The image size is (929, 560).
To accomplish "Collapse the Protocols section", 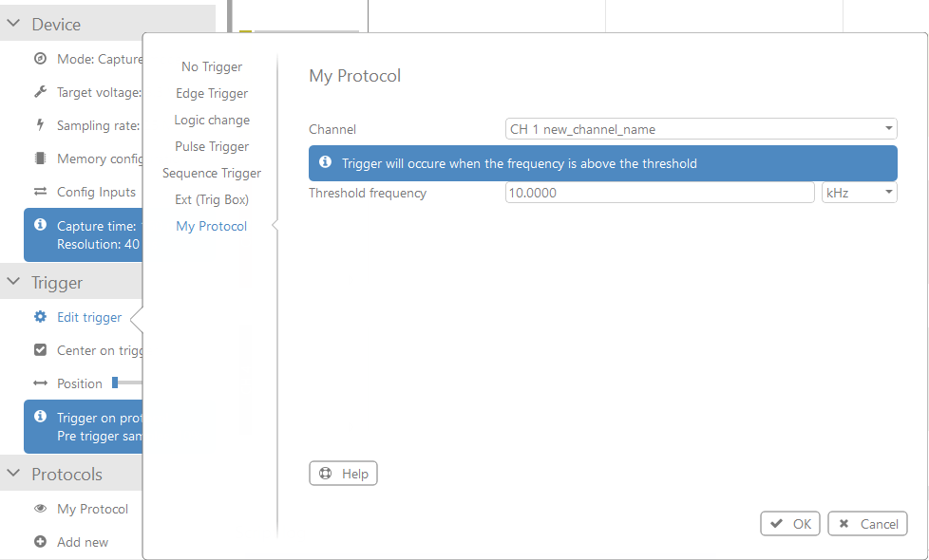I will point(13,473).
